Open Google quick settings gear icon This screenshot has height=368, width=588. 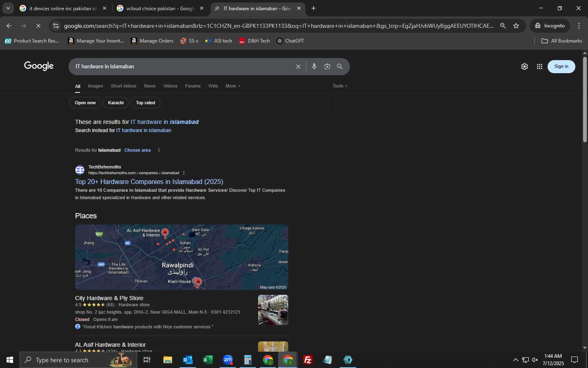tap(524, 67)
